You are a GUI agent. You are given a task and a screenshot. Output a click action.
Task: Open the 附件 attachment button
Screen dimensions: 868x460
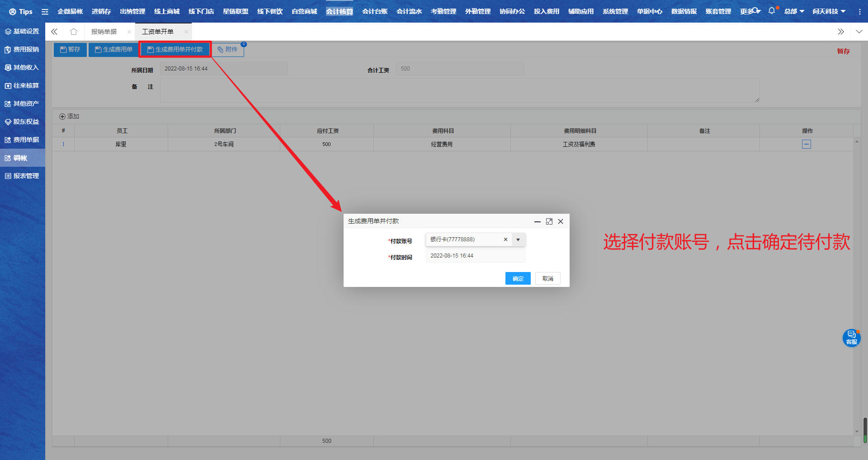coord(227,50)
